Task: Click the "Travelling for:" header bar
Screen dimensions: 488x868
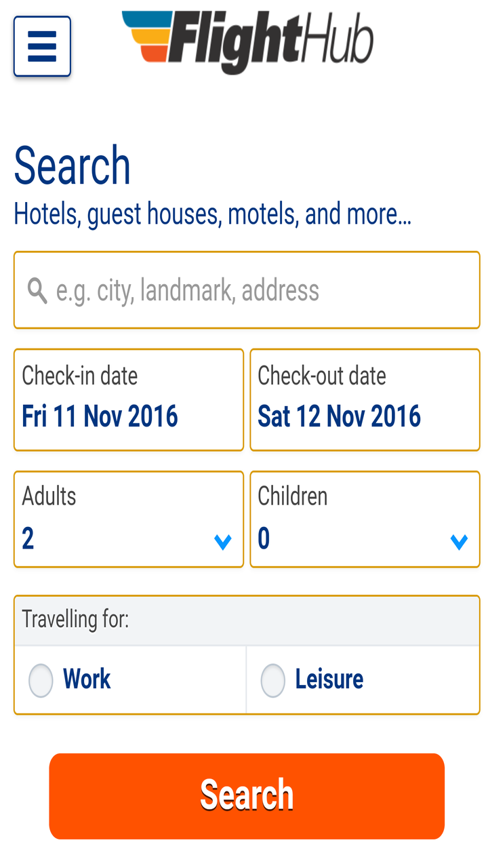Action: pyautogui.click(x=247, y=620)
